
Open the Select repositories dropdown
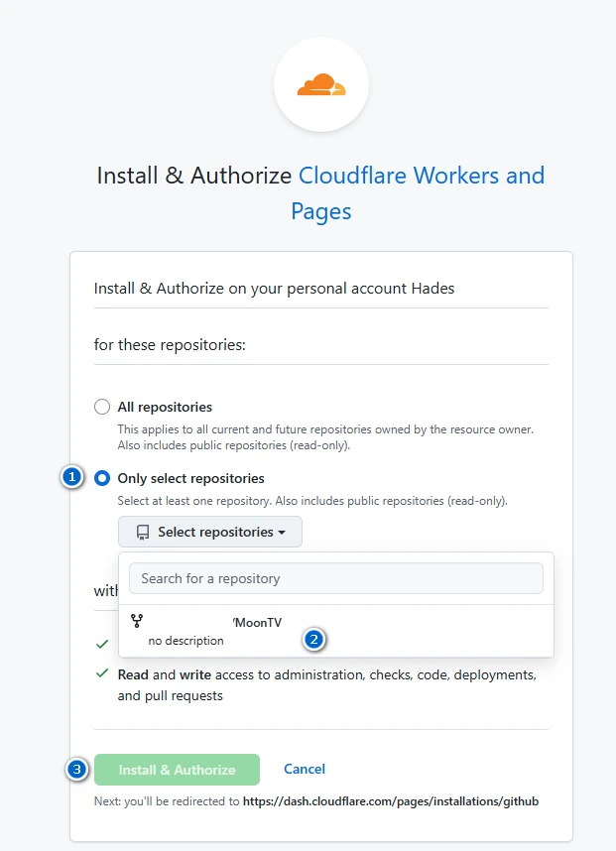click(x=210, y=533)
